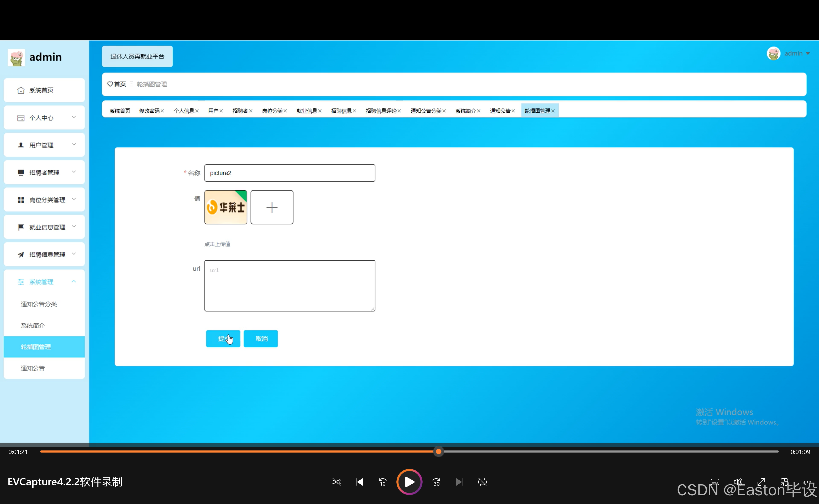Click the heart icon next to 首页 breadcrumb
The width and height of the screenshot is (819, 504).
[x=110, y=84]
